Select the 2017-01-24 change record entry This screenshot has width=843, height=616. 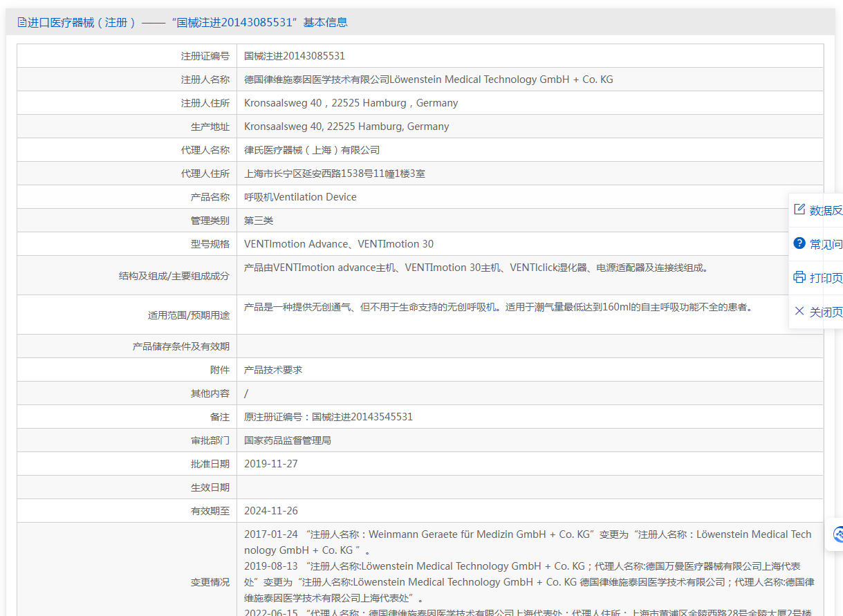click(528, 543)
